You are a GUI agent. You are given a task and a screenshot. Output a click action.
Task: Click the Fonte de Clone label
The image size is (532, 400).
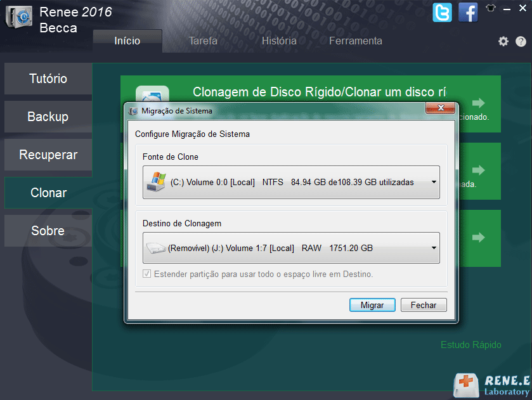click(x=171, y=157)
